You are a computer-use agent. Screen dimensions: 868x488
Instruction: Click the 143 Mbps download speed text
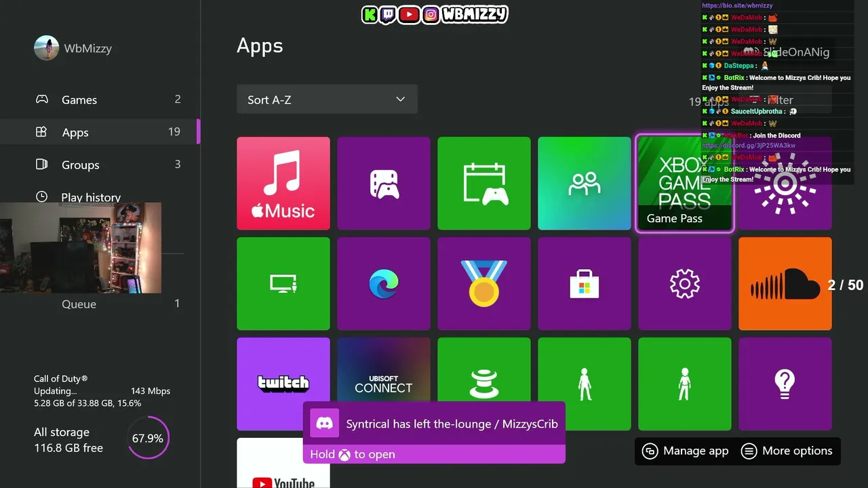pyautogui.click(x=151, y=391)
